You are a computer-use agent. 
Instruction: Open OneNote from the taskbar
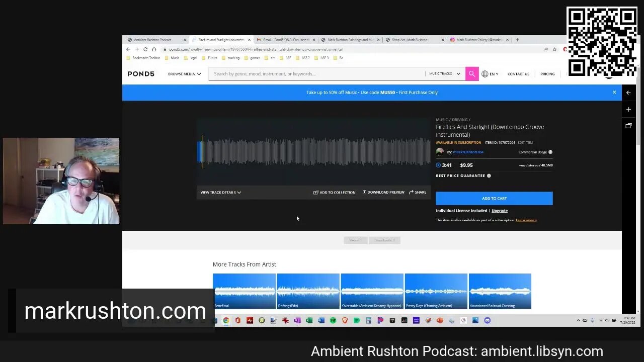[297, 320]
